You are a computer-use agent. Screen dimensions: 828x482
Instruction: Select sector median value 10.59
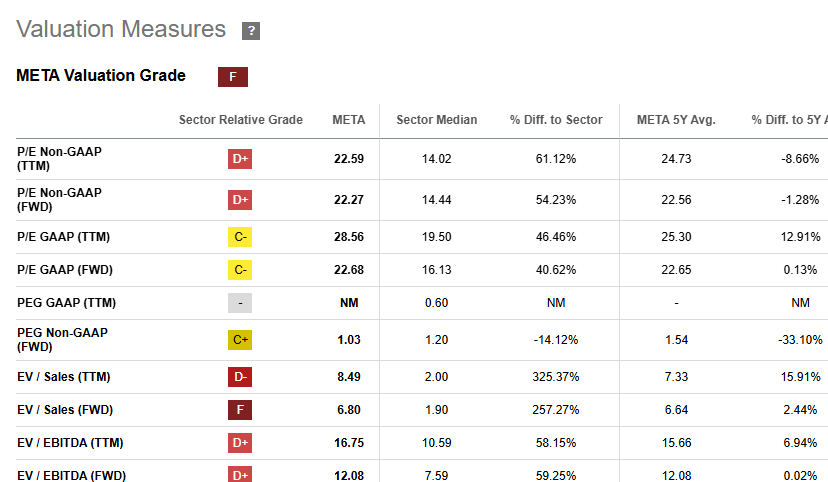437,443
